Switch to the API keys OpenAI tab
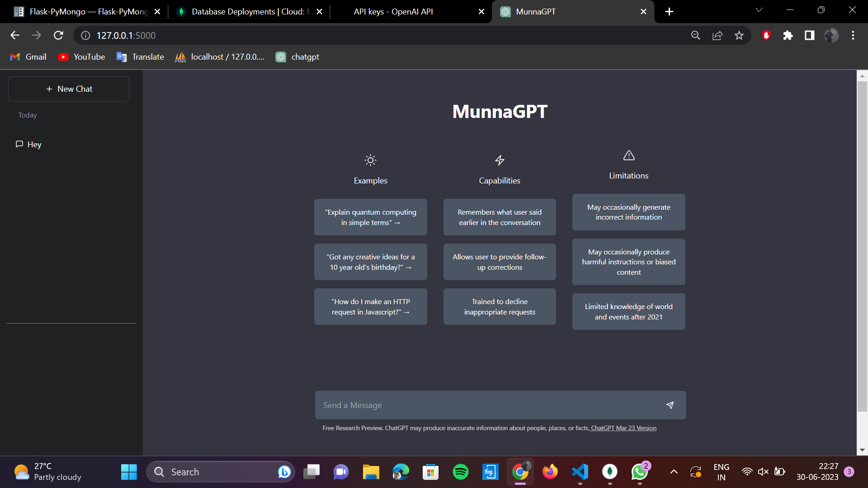Image resolution: width=868 pixels, height=488 pixels. [393, 11]
